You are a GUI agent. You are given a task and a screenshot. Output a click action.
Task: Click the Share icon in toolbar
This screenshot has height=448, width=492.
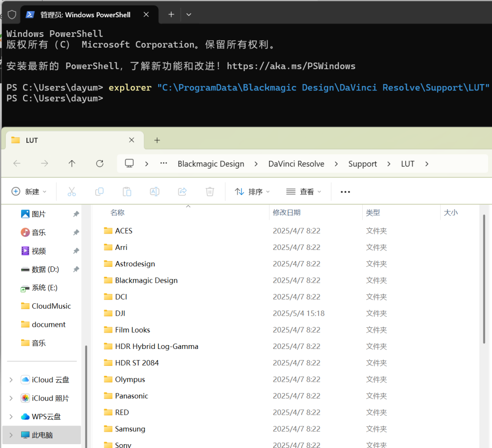pyautogui.click(x=182, y=191)
